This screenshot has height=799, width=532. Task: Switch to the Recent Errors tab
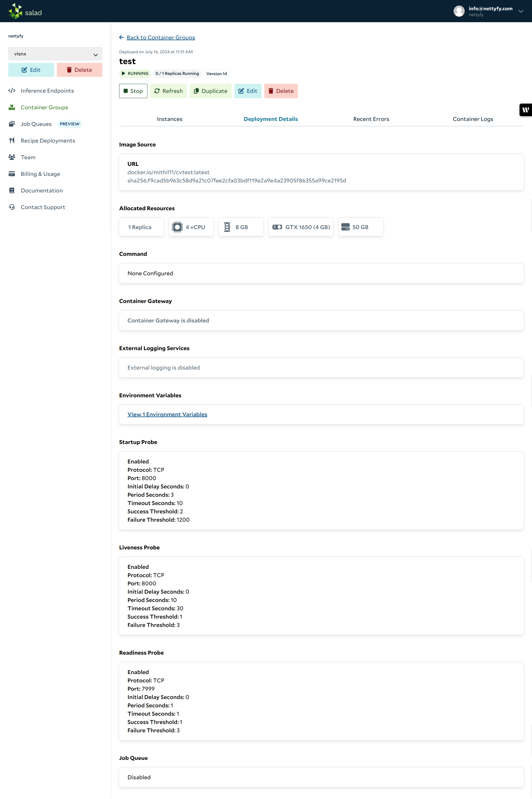point(371,119)
